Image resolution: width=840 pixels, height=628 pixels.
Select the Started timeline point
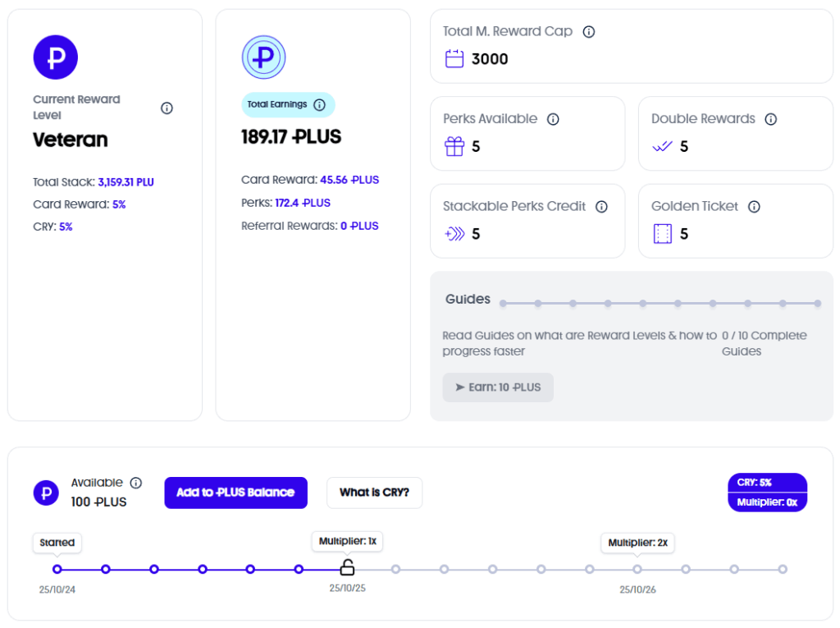click(x=57, y=569)
